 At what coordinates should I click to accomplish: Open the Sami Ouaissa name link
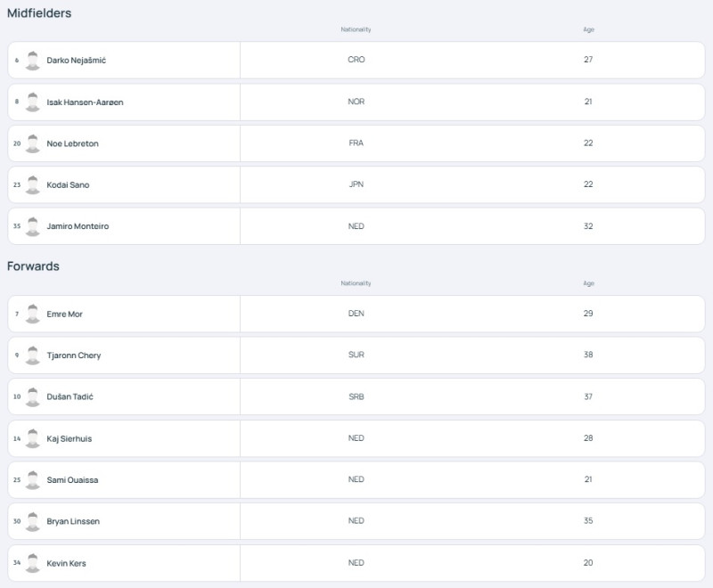pyautogui.click(x=72, y=480)
